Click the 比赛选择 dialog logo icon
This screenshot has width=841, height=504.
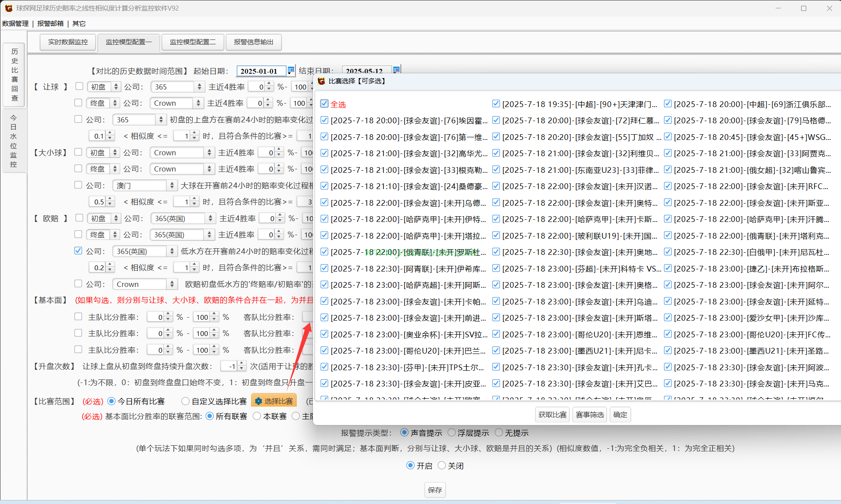click(321, 81)
